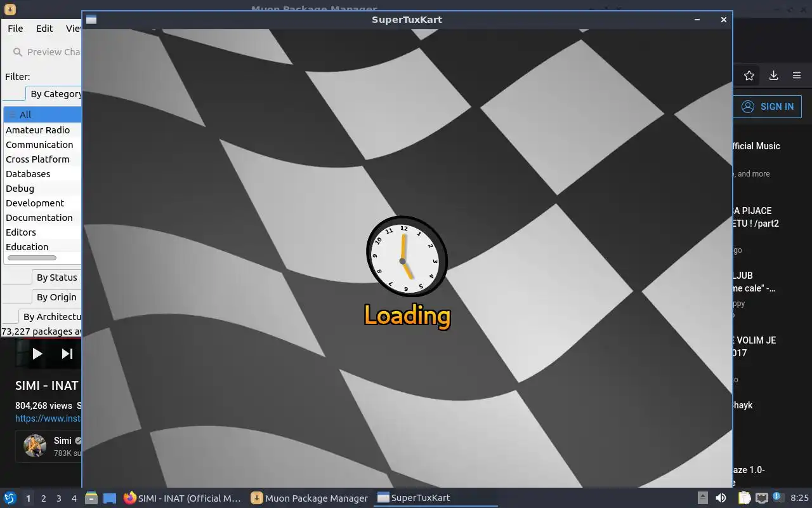Click the Muon Package Manager window icon

click(x=10, y=9)
